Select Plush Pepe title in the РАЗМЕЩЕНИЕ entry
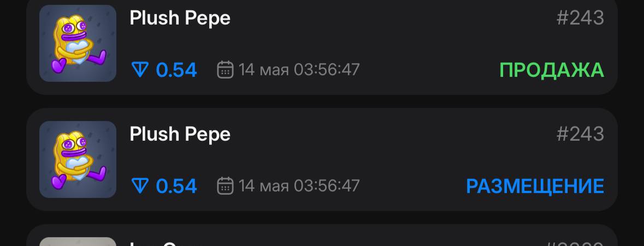Viewport: 644px width, 246px height. click(x=180, y=135)
